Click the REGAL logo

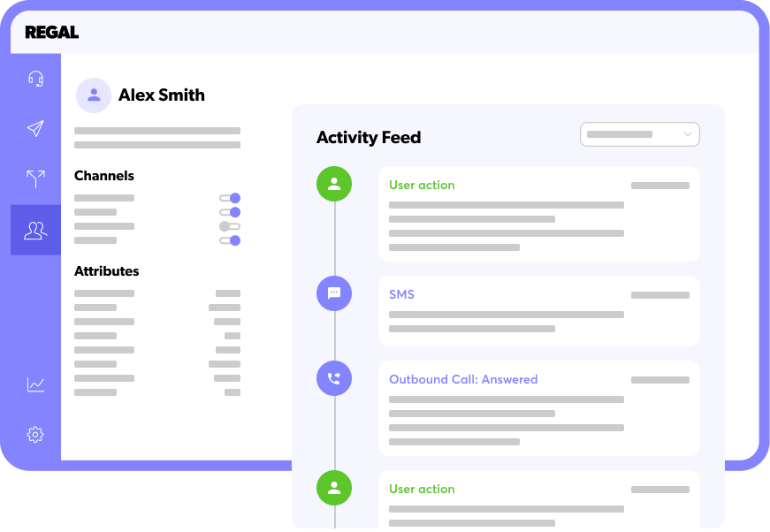[52, 33]
